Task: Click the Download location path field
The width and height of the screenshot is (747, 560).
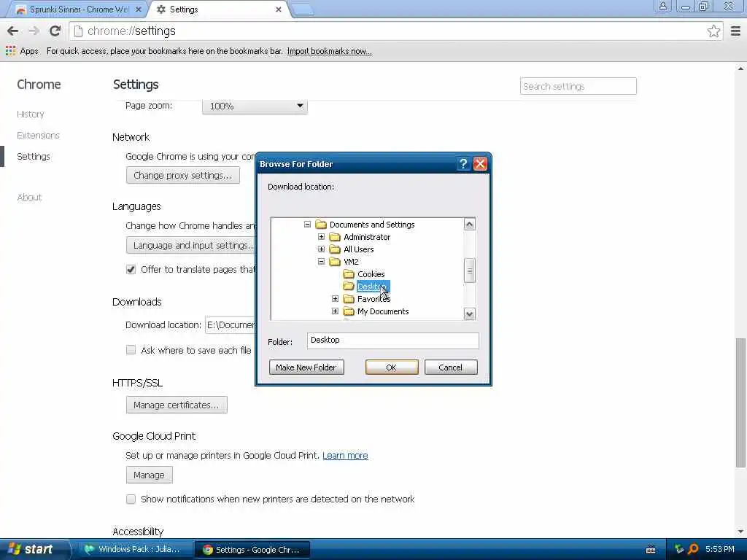Action: coord(231,324)
